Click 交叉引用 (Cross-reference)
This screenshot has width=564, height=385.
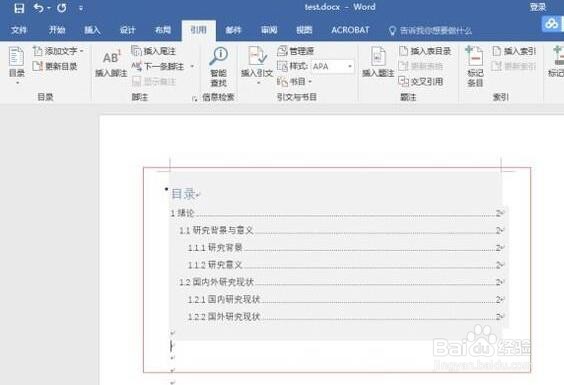(421, 82)
